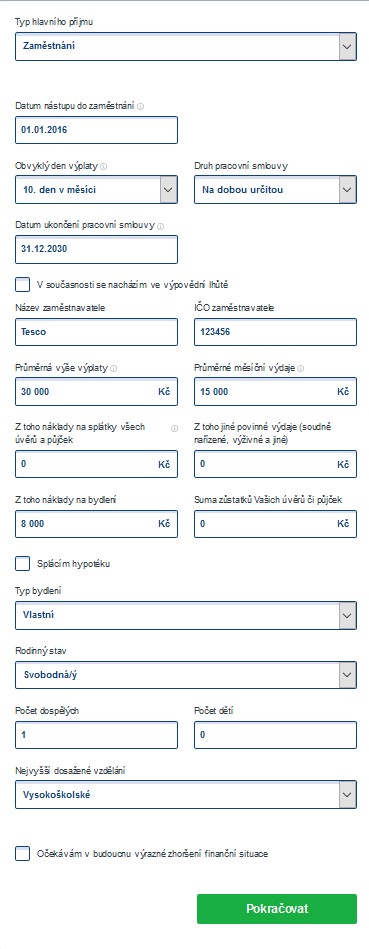Focus the IČO zaměstnavatele input field
The width and height of the screenshot is (369, 949).
[275, 332]
